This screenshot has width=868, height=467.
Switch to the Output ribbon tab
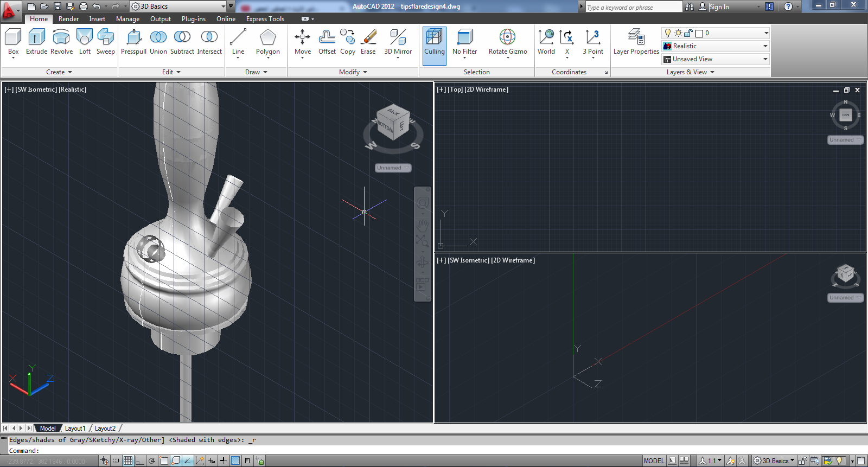[x=161, y=19]
